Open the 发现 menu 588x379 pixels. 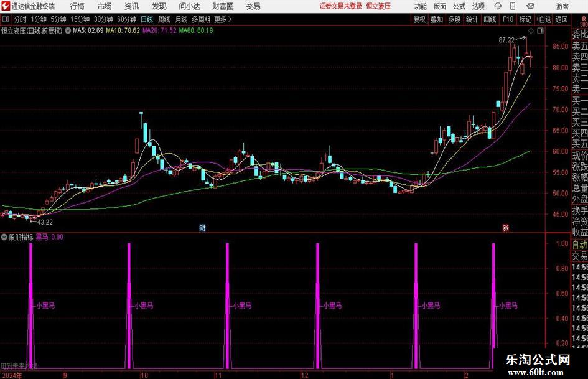point(159,6)
